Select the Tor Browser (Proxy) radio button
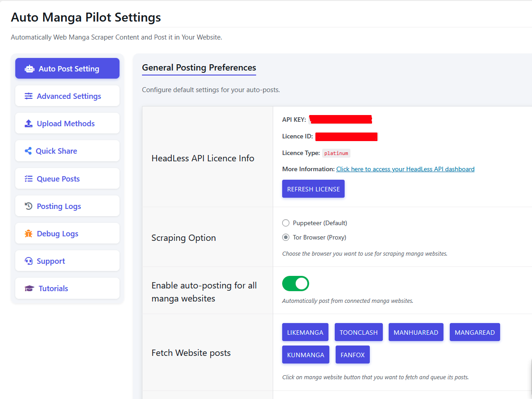This screenshot has height=399, width=532. pyautogui.click(x=286, y=237)
